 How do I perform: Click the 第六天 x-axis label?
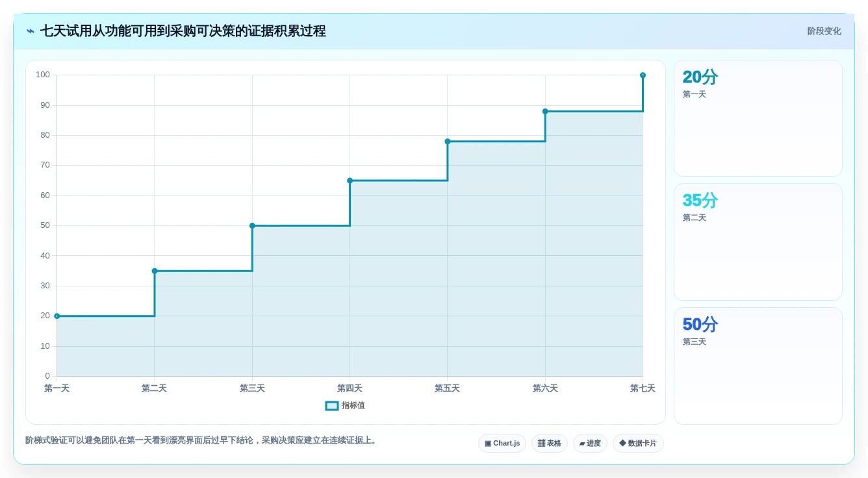point(545,388)
